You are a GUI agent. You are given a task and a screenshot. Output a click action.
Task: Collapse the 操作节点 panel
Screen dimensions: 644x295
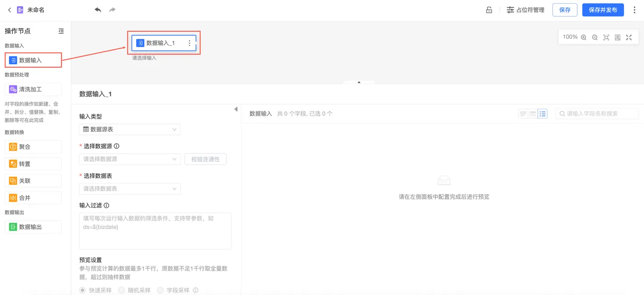tap(61, 31)
